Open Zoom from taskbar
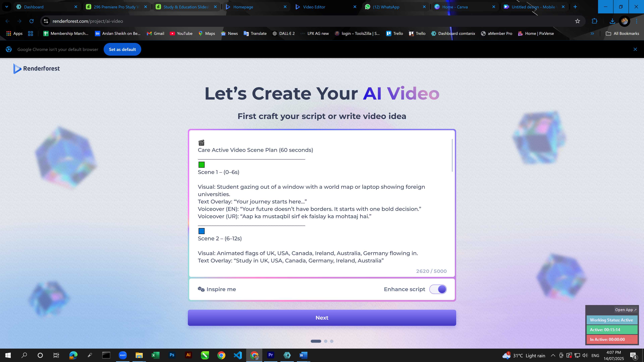The image size is (644, 362). coord(122,355)
